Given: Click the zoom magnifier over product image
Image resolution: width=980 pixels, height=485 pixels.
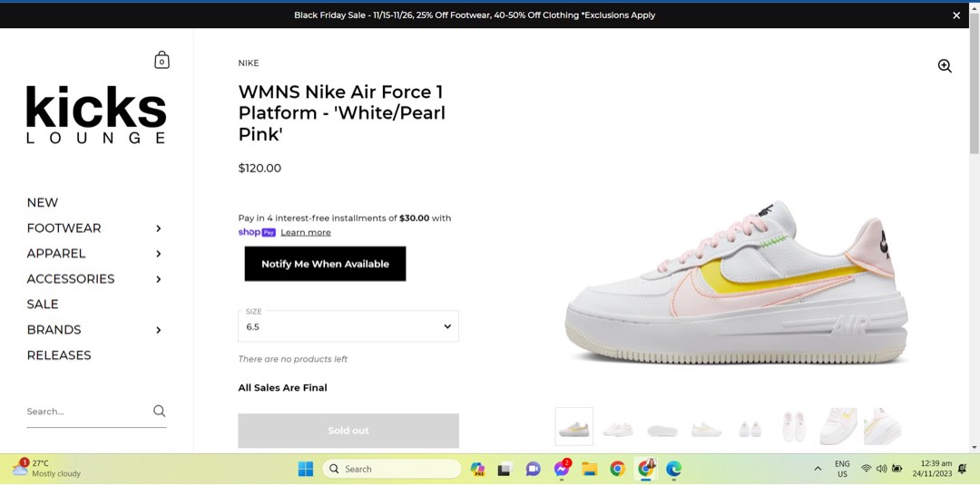Looking at the screenshot, I should (945, 66).
